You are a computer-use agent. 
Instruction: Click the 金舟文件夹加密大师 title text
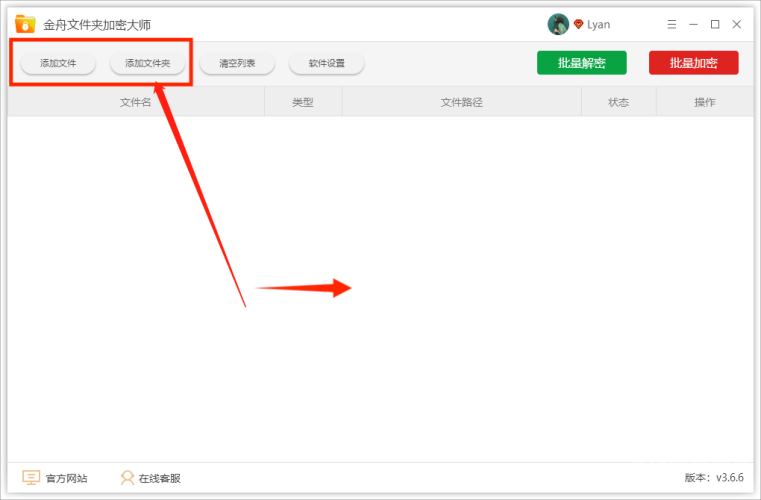click(x=97, y=25)
